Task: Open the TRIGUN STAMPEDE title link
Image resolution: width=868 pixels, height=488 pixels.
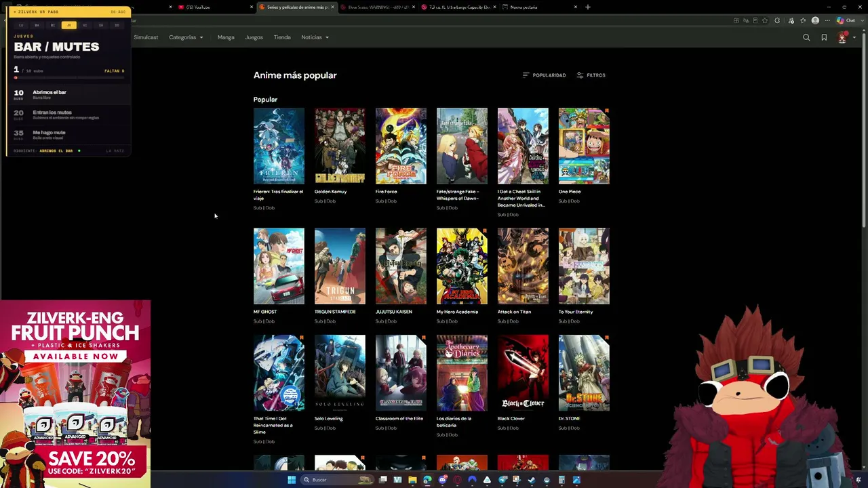Action: point(335,312)
